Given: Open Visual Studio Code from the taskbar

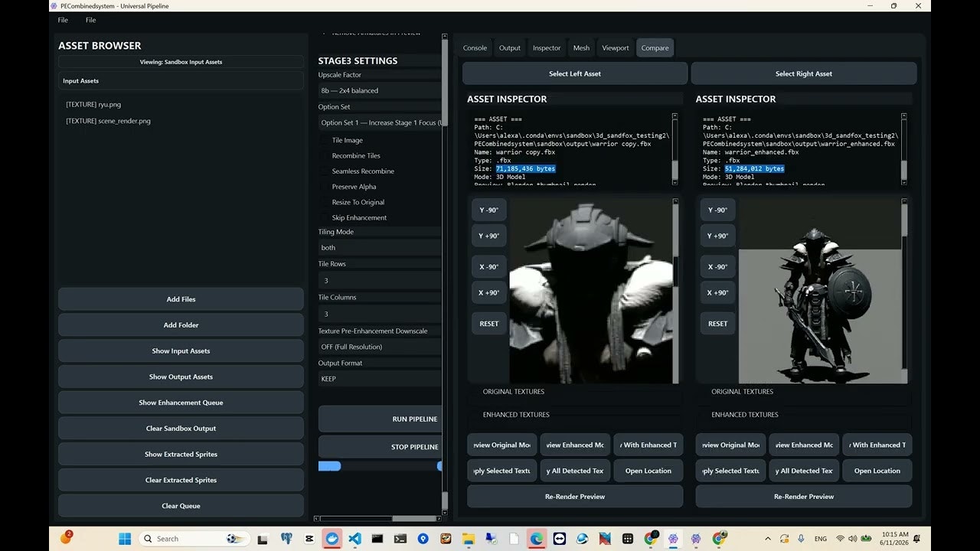Looking at the screenshot, I should (354, 539).
